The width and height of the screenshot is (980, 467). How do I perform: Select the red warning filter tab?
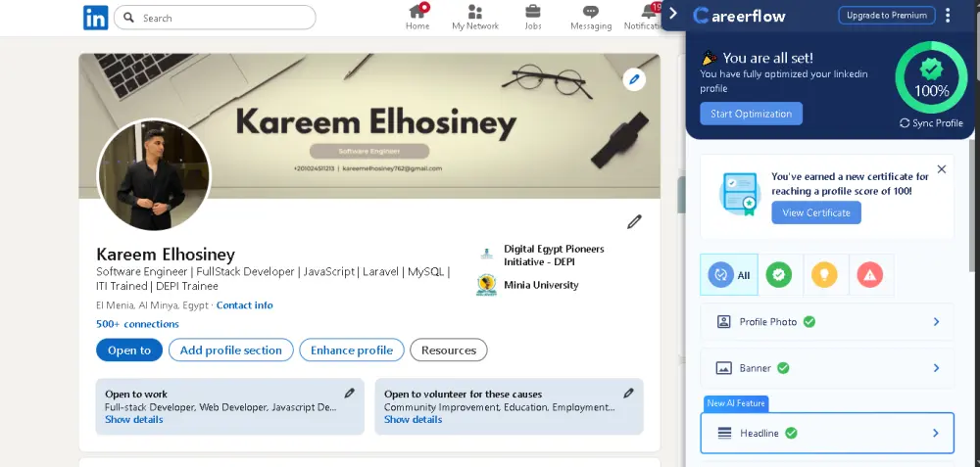point(870,275)
